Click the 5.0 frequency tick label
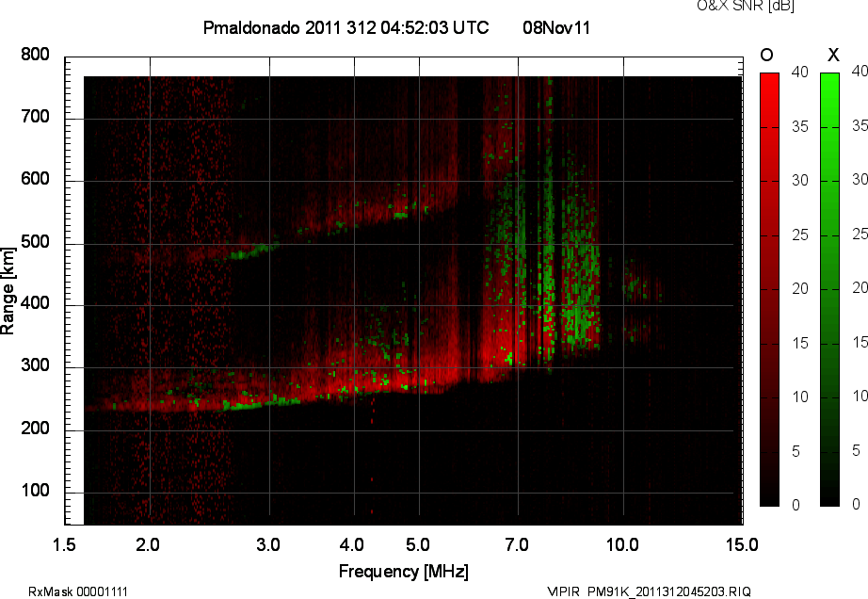Image resolution: width=868 pixels, height=599 pixels. (x=417, y=544)
